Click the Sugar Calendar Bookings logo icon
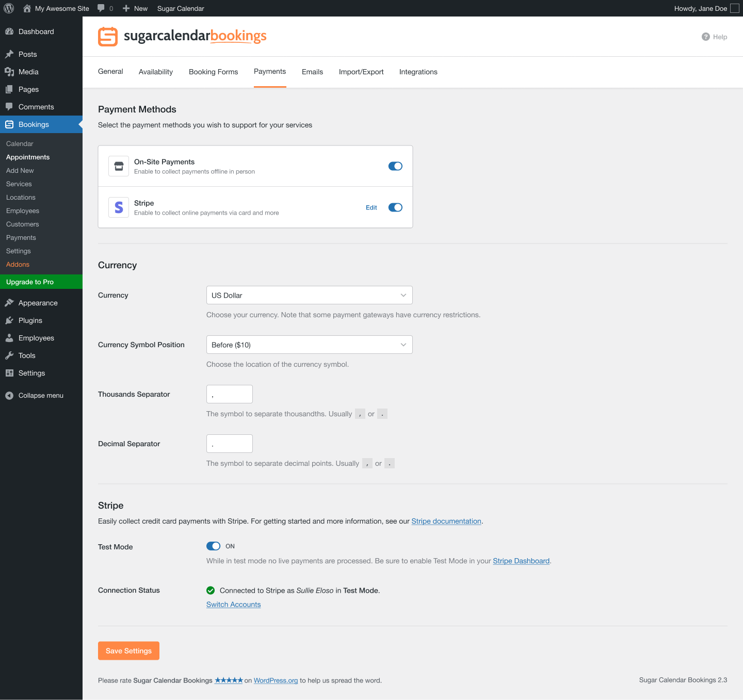 (108, 36)
